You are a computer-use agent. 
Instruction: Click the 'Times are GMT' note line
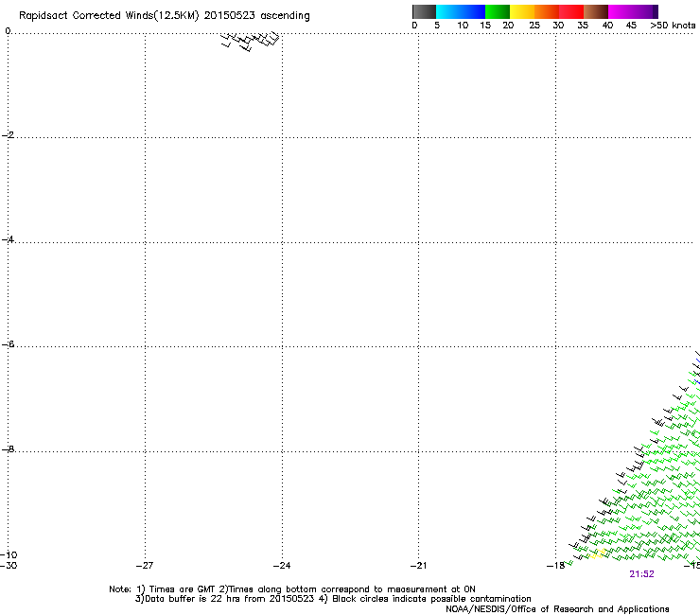click(x=292, y=589)
